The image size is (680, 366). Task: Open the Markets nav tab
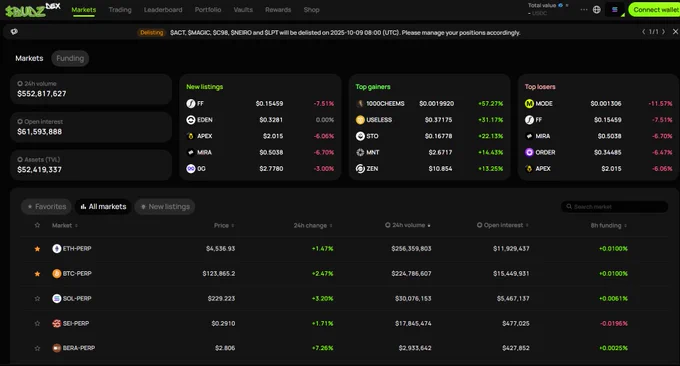[84, 10]
